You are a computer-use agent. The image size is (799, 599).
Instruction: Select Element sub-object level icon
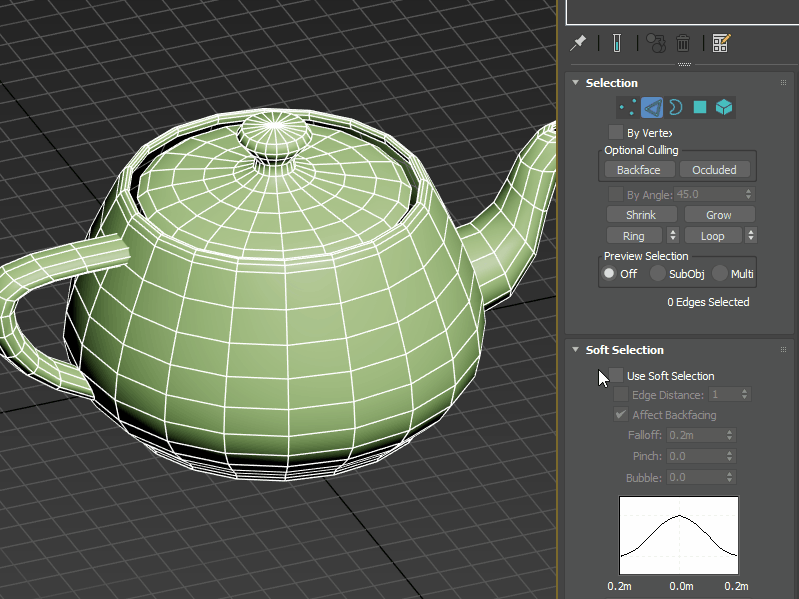pyautogui.click(x=724, y=107)
